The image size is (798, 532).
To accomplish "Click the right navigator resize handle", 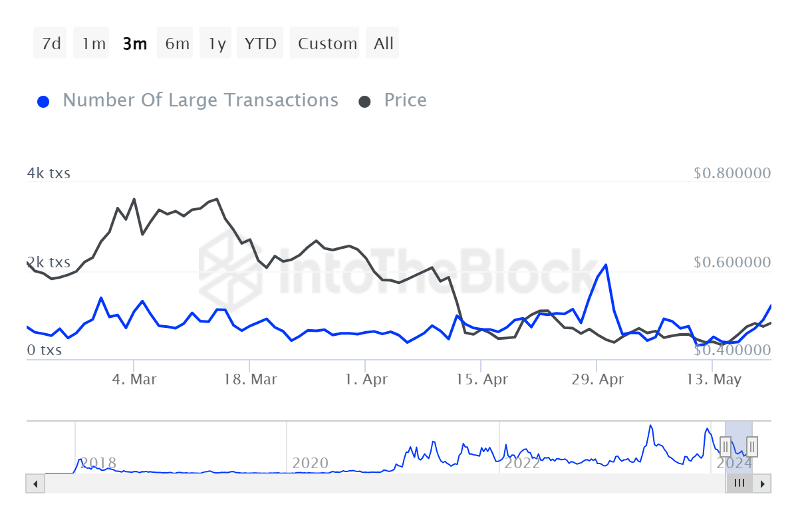I will (751, 447).
